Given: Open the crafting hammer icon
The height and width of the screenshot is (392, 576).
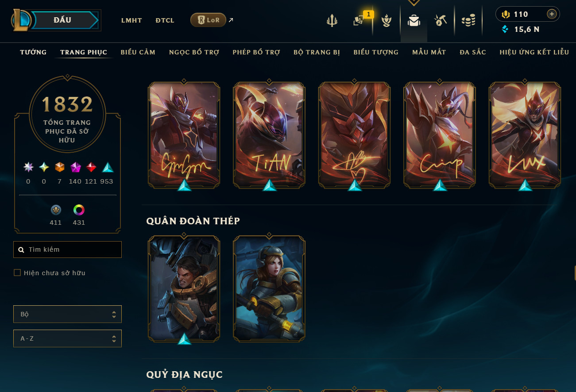Looking at the screenshot, I should click(441, 20).
